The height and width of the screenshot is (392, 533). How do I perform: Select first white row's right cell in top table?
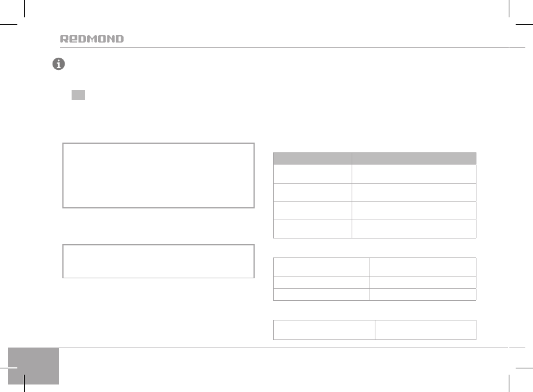(x=414, y=172)
